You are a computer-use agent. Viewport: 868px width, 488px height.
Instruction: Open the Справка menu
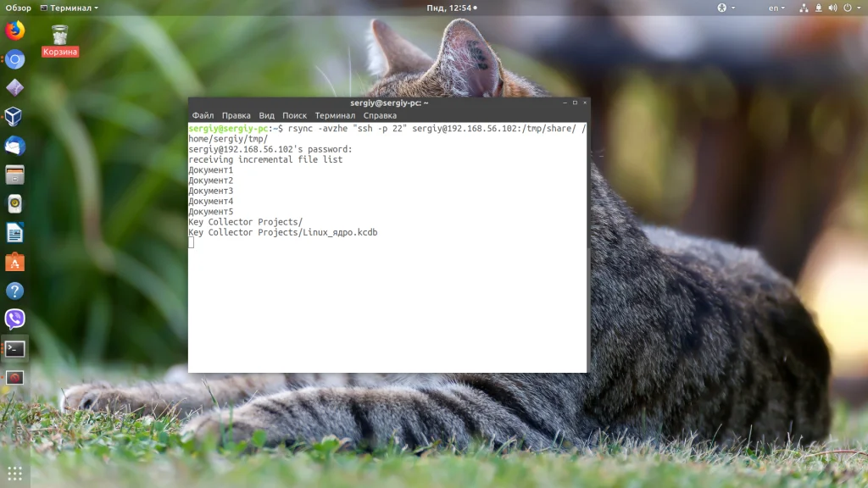[380, 115]
